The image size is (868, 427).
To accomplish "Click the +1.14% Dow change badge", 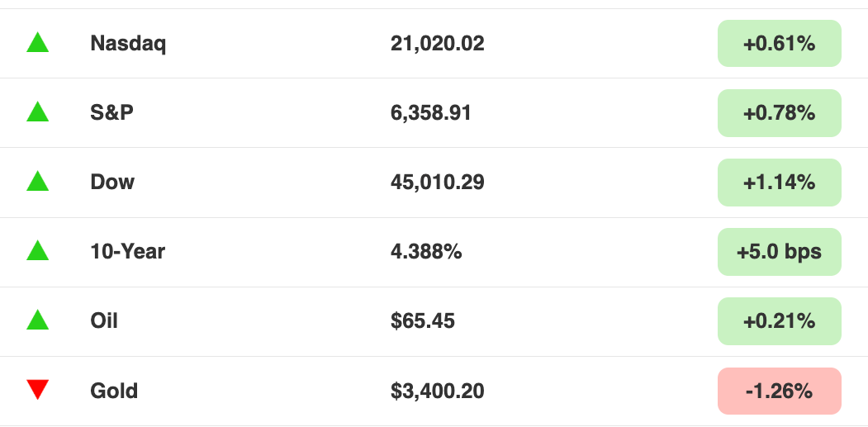I will pos(780,183).
